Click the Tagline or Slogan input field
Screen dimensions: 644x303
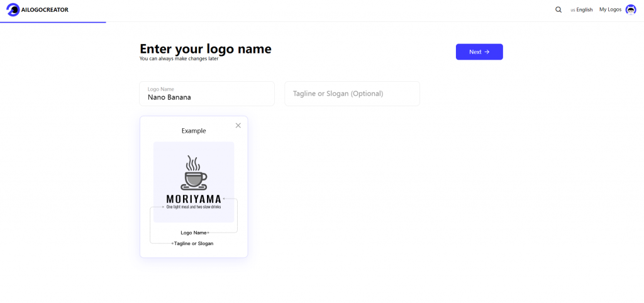pyautogui.click(x=352, y=94)
